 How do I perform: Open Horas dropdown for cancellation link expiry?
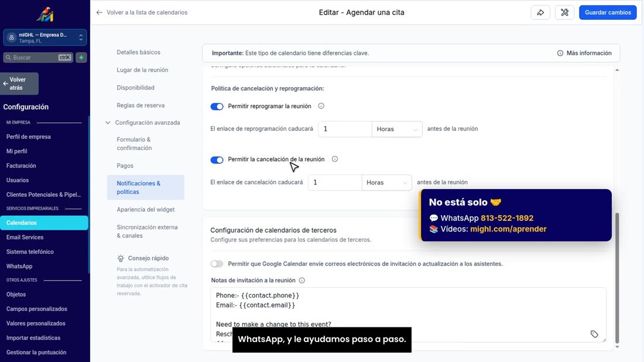point(386,182)
